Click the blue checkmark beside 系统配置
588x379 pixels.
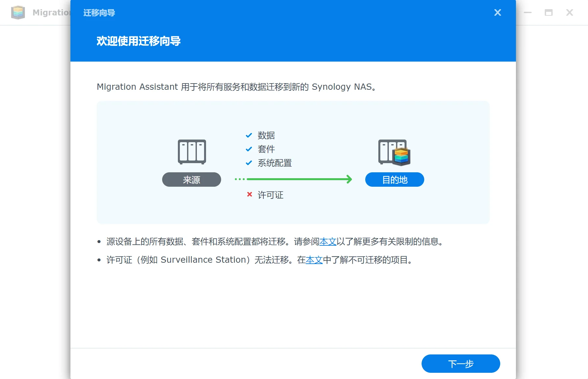tap(249, 163)
